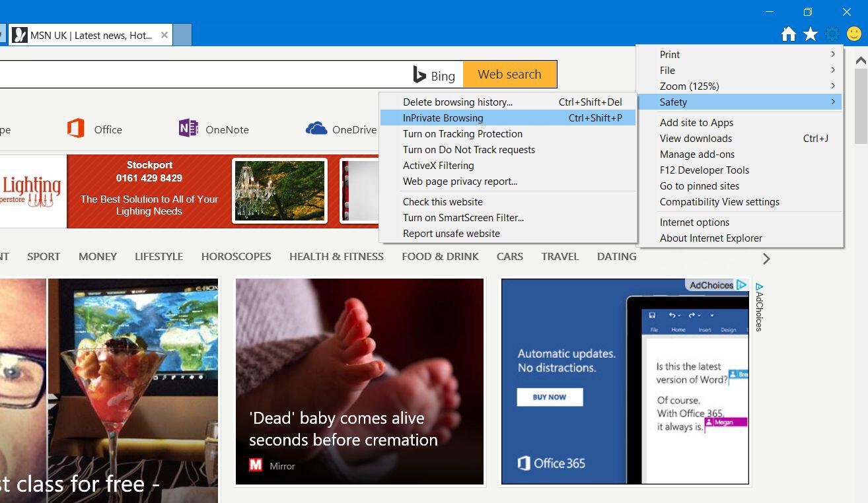Click the scrollbar up arrow

click(861, 61)
